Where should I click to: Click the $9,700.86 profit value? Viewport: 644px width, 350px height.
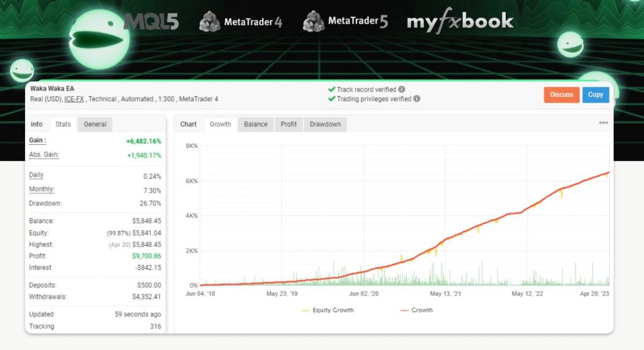pos(147,256)
